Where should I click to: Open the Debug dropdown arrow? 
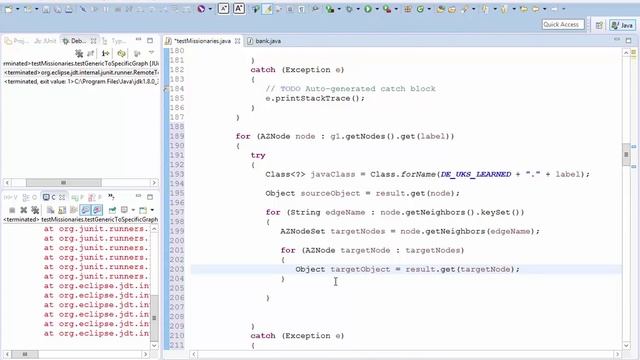tap(358, 9)
